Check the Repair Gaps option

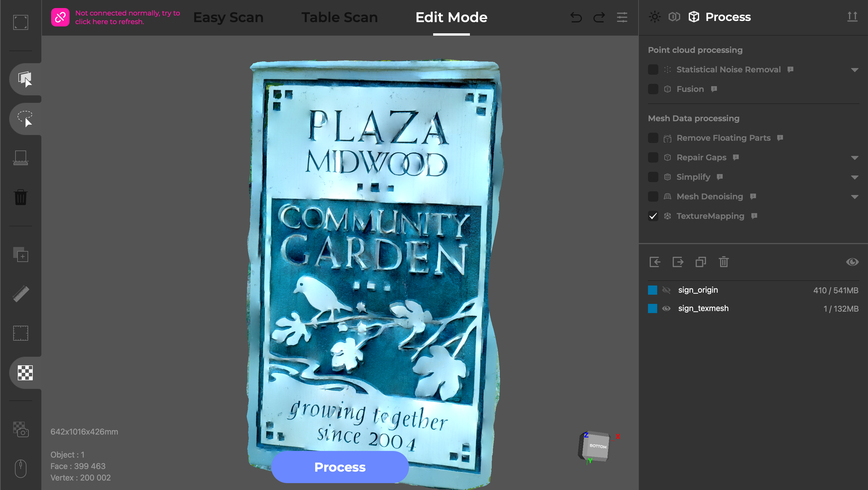[x=653, y=157]
